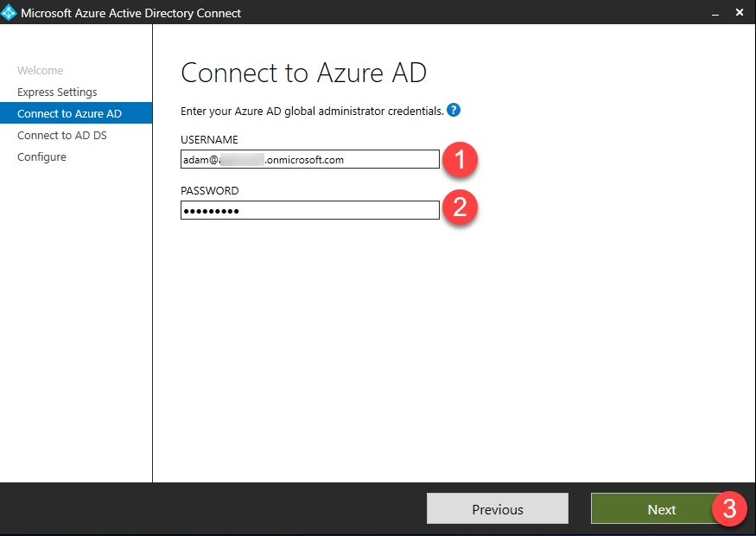This screenshot has height=536, width=756.
Task: Select Connect to AD DS step
Action: point(61,136)
